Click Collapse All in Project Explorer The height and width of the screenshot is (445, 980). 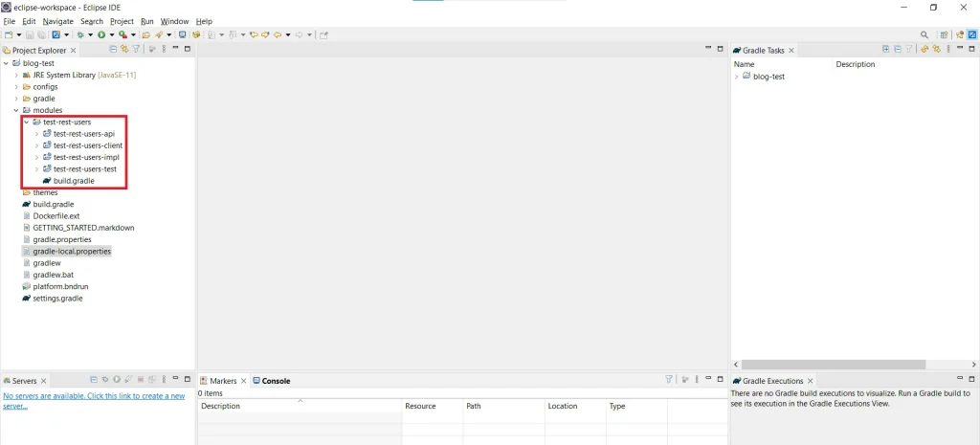click(113, 49)
